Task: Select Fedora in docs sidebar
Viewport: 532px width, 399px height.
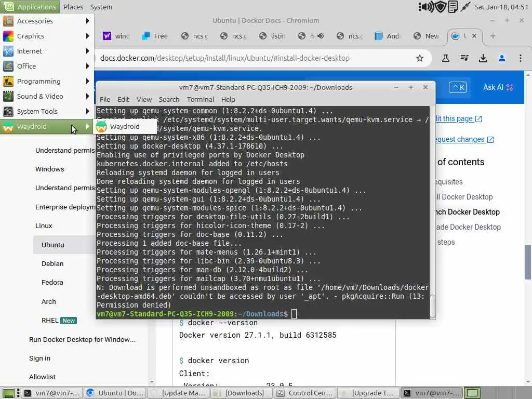Action: click(52, 282)
